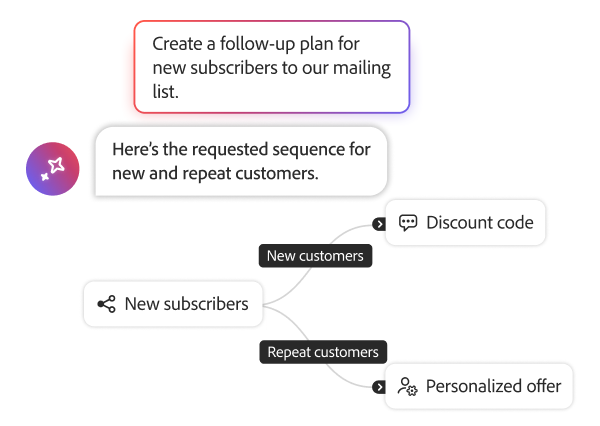The image size is (600, 426).
Task: Click the chat bubble icon beside Discount code
Action: tap(407, 223)
